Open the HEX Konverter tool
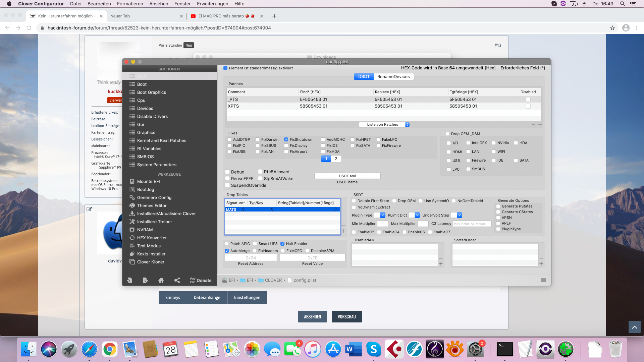Viewport: 644px width, 362px height. point(152,238)
